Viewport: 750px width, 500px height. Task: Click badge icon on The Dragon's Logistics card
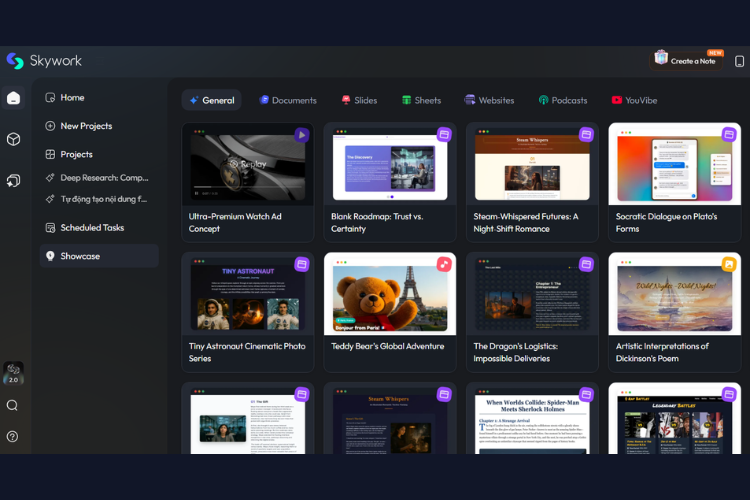tap(586, 264)
